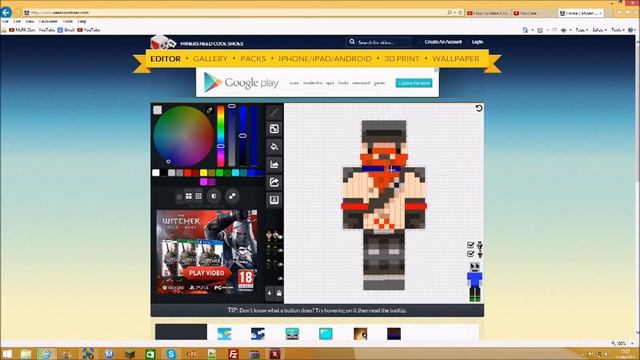Click the blue button on Google play ad
This screenshot has width=640, height=360.
point(413,83)
